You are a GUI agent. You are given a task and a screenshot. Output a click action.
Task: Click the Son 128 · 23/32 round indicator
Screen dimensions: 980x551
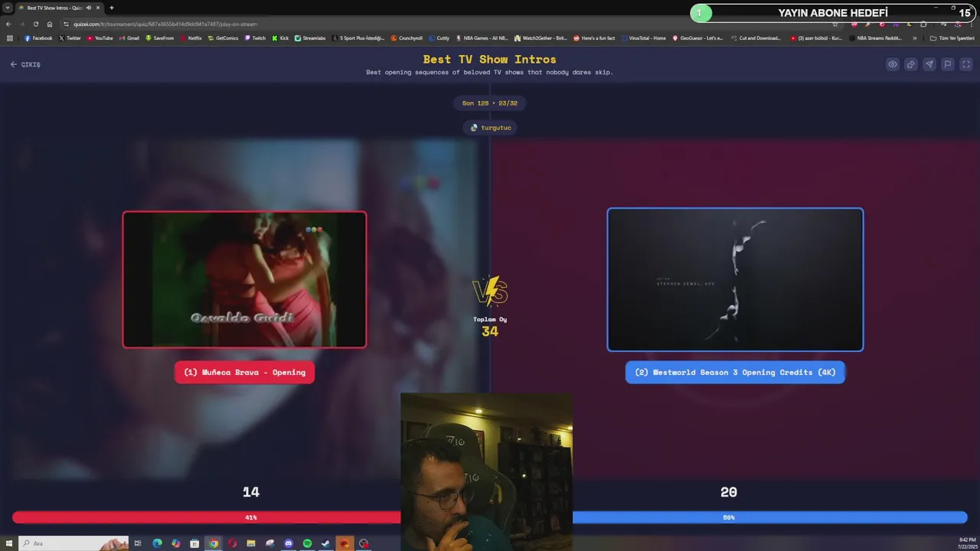coord(490,103)
